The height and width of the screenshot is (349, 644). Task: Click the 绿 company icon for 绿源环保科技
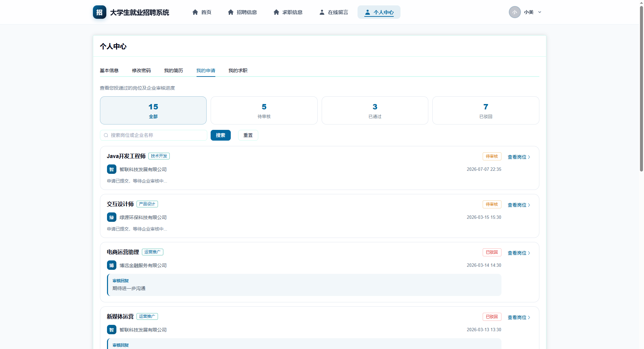click(112, 217)
